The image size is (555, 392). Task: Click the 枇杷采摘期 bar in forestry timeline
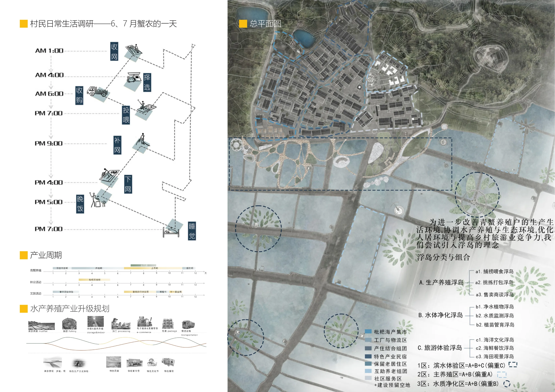[x=94, y=280]
